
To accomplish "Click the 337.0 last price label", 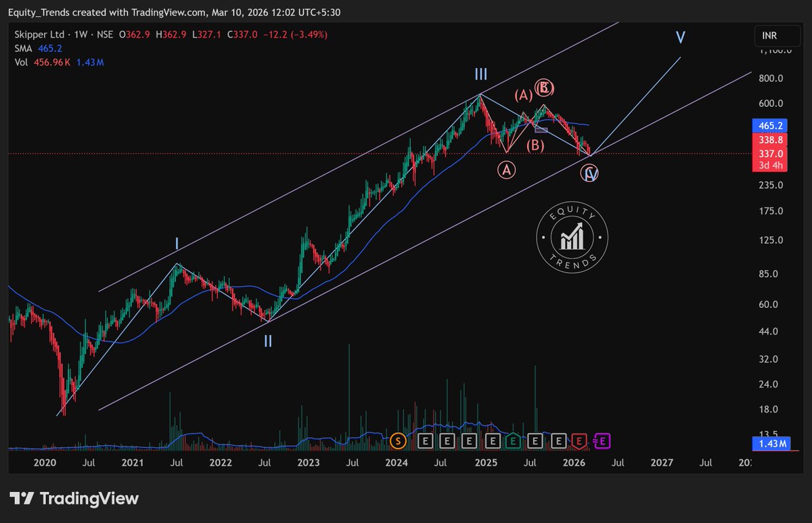I will pos(771,154).
